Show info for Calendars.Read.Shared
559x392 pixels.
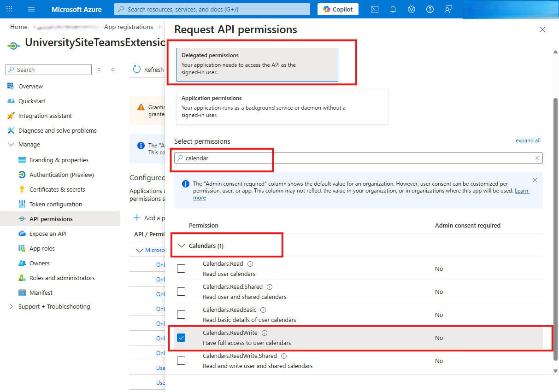pos(270,287)
